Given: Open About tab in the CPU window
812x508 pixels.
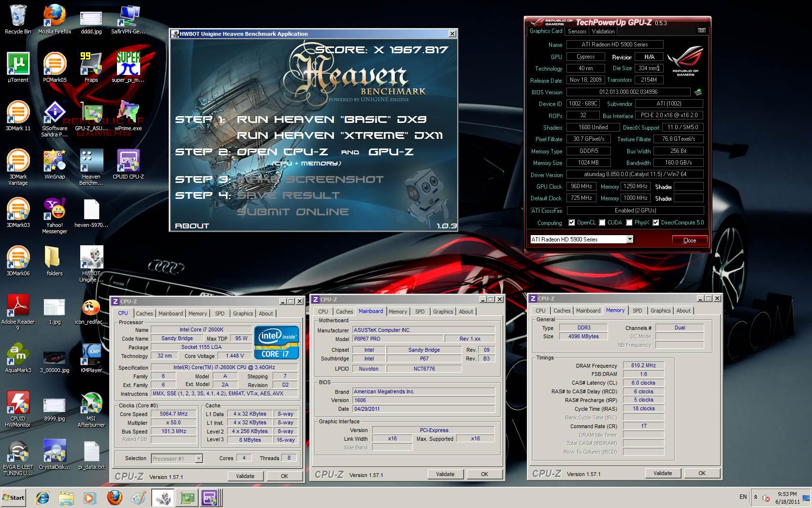Looking at the screenshot, I should click(x=266, y=314).
